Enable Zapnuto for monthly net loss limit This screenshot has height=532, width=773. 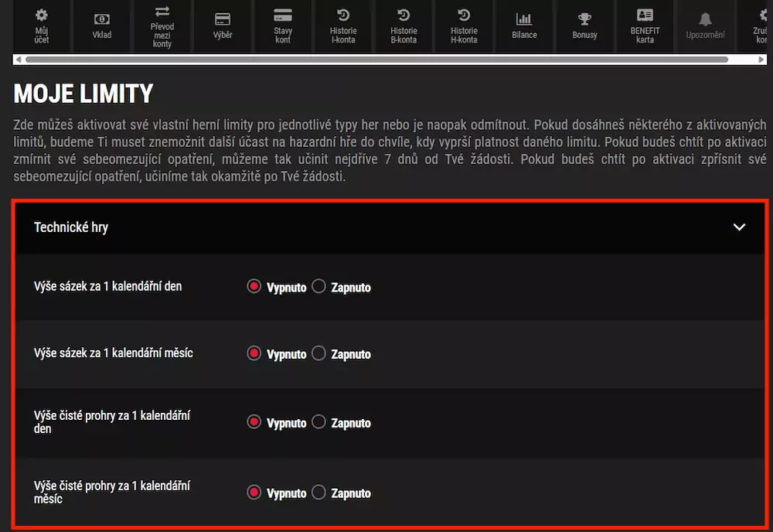pyautogui.click(x=319, y=492)
